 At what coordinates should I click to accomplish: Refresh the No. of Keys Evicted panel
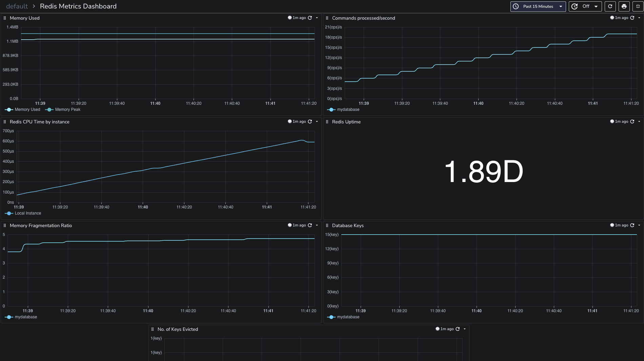(458, 329)
